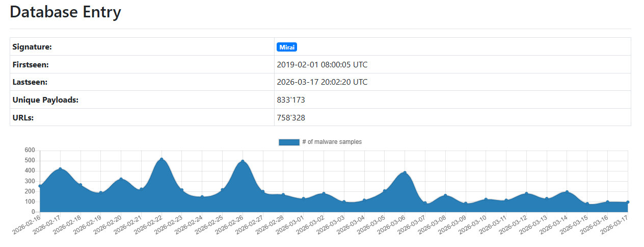Click the Signature row label
Viewport: 644px width, 247px height.
pyautogui.click(x=32, y=47)
